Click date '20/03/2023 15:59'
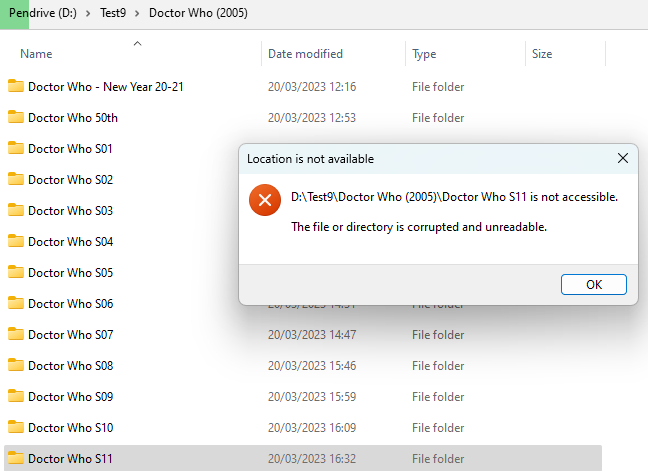648x471 pixels. coord(312,397)
